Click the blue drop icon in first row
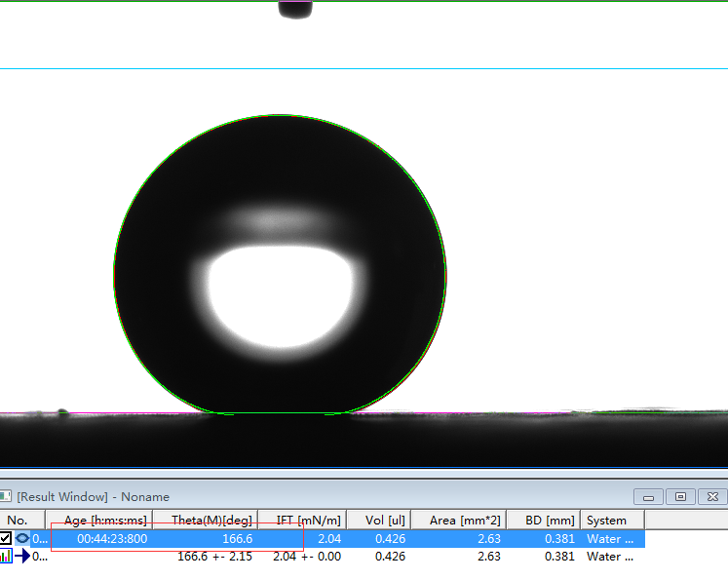 (22, 538)
